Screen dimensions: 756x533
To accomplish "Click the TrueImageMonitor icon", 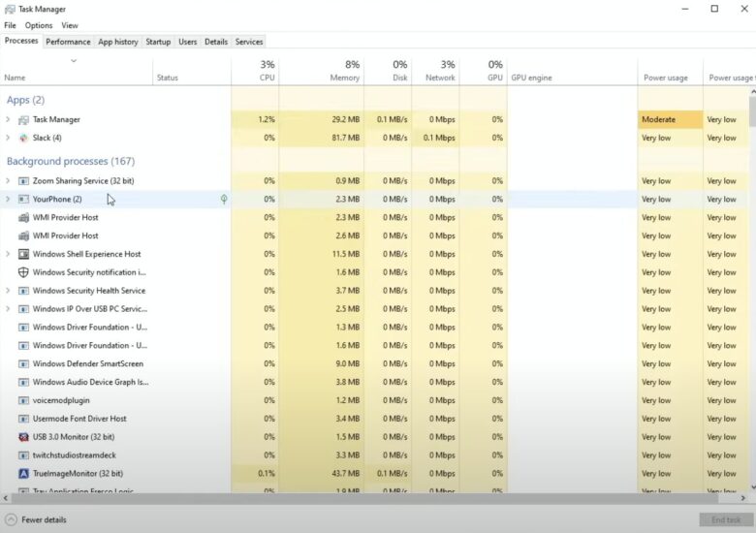I will [23, 474].
